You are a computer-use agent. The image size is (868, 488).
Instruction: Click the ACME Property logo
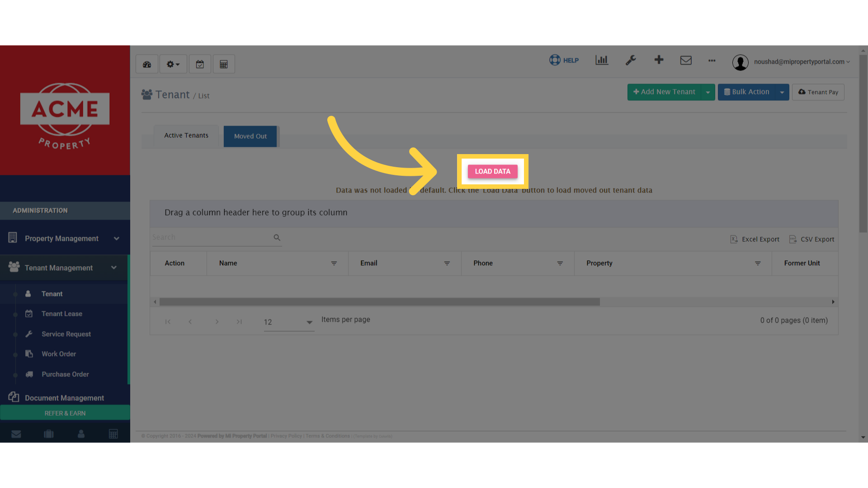(65, 116)
